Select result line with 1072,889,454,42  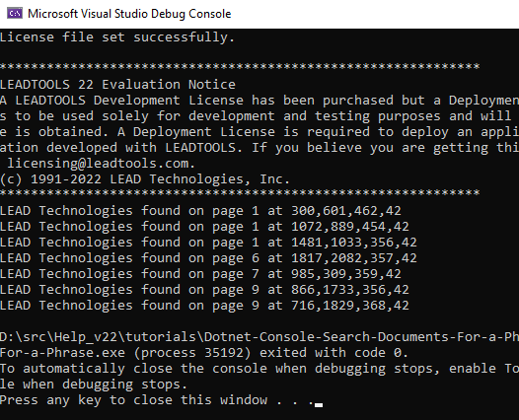coord(204,227)
